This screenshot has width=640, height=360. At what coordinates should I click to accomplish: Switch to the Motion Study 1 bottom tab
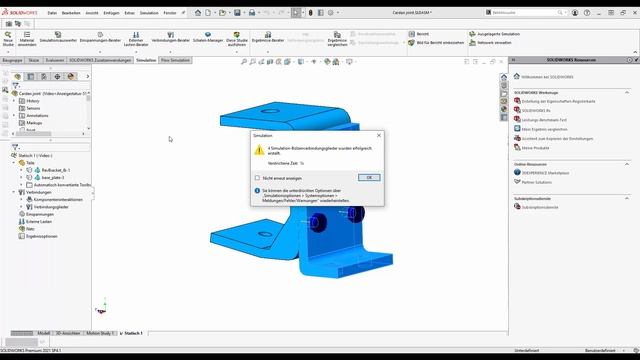point(100,333)
